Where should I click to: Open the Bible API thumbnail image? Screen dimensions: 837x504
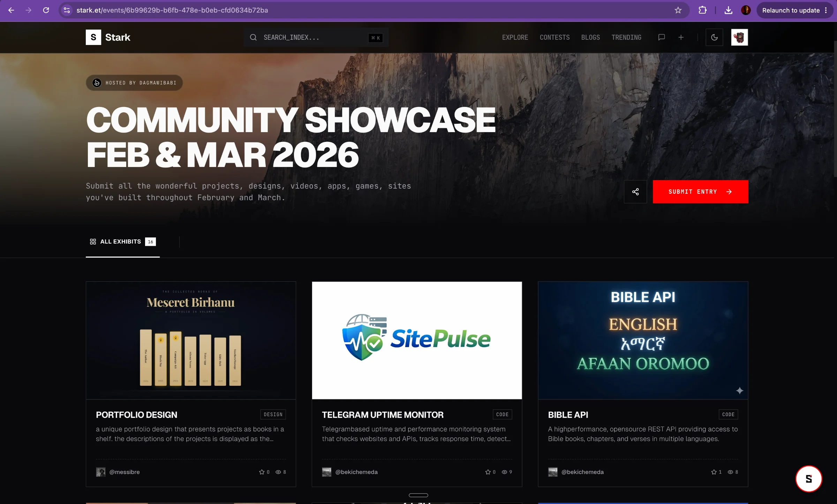click(x=643, y=340)
